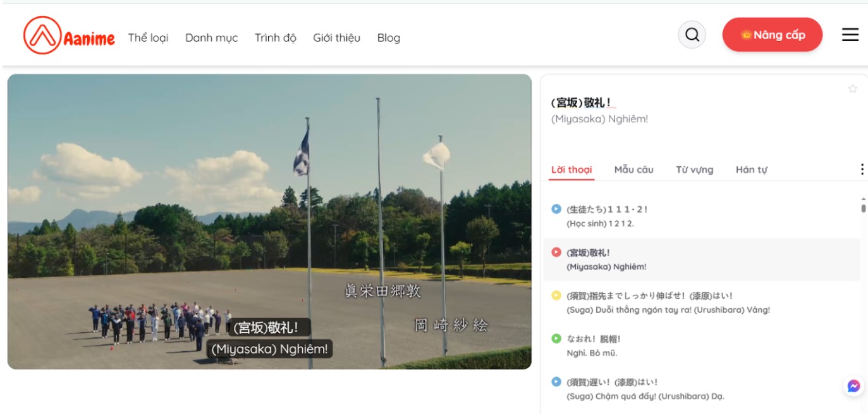Switch to the Mẫu câu tab
868x417 pixels.
pyautogui.click(x=633, y=170)
